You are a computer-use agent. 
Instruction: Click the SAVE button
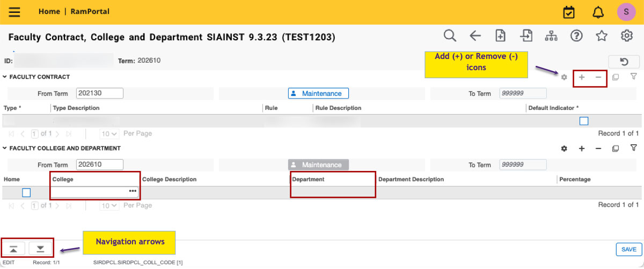[628, 249]
